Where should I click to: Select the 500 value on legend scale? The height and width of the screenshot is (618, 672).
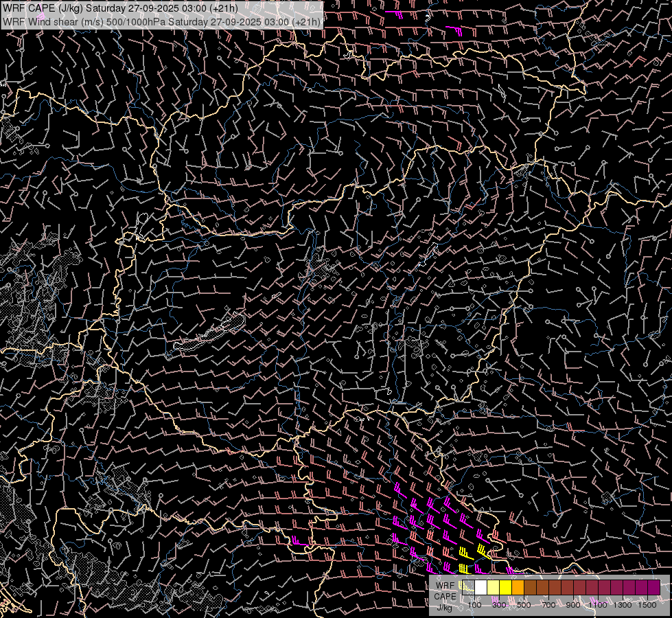tap(524, 605)
